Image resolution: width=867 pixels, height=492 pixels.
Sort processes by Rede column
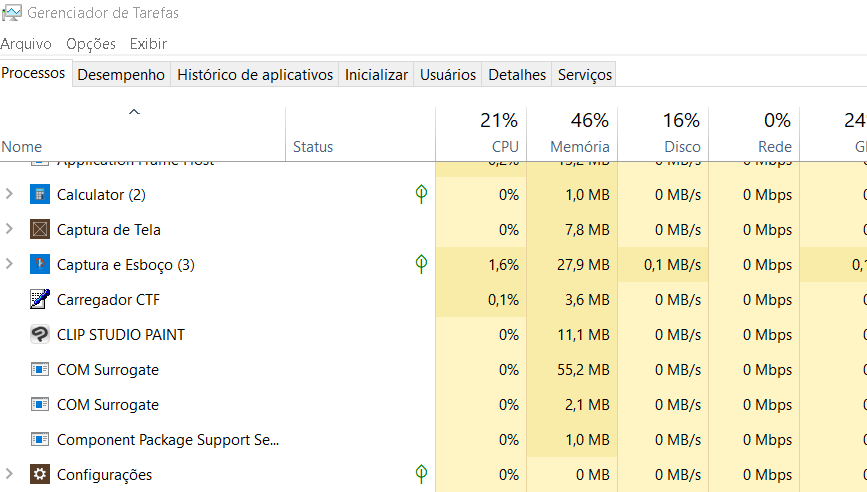click(754, 134)
